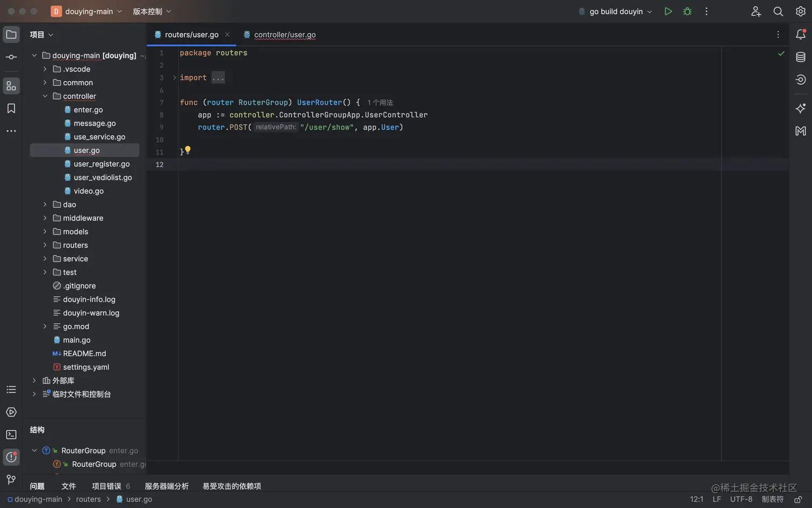Open the Terminal tool window icon

pyautogui.click(x=11, y=434)
